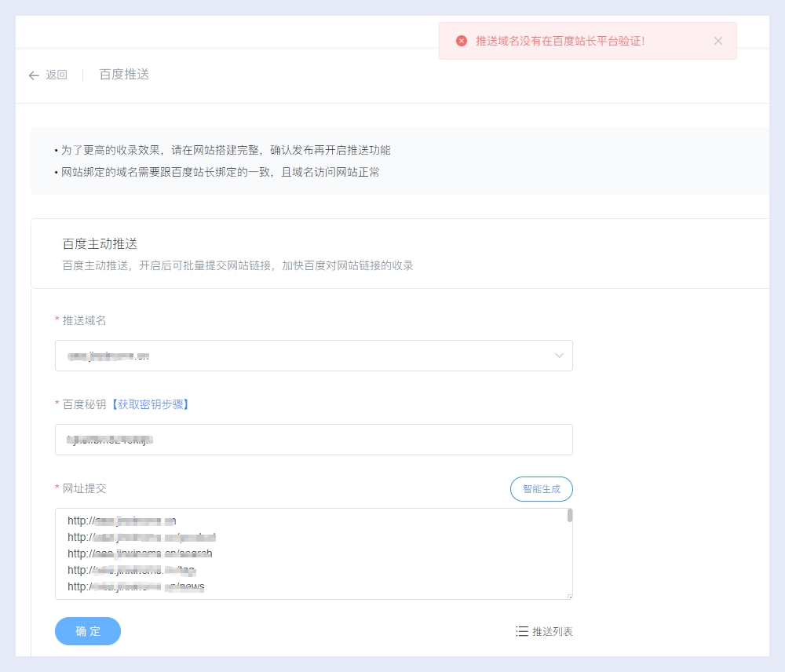785x672 pixels.
Task: Click the 网址提交 field label
Action: 84,488
